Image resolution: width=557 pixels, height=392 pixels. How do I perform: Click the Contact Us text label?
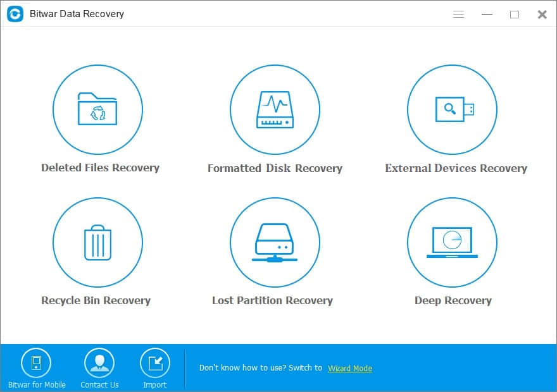coord(99,385)
